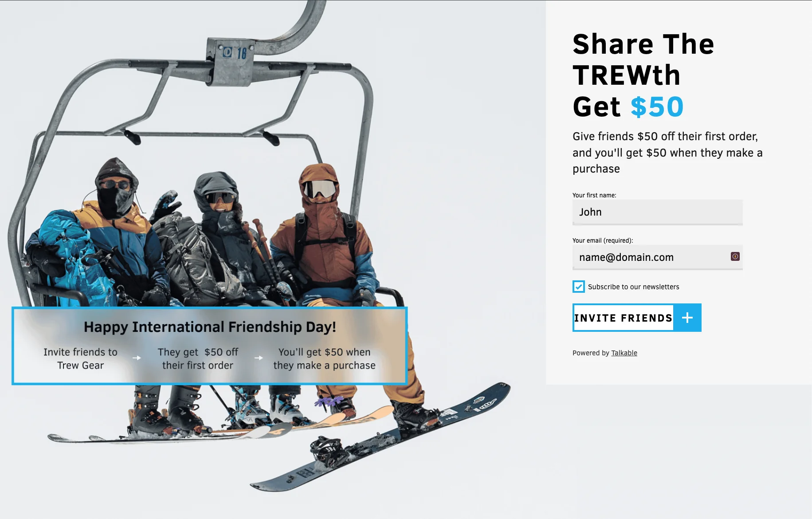Click the 'Your email (required):' label

click(x=603, y=240)
